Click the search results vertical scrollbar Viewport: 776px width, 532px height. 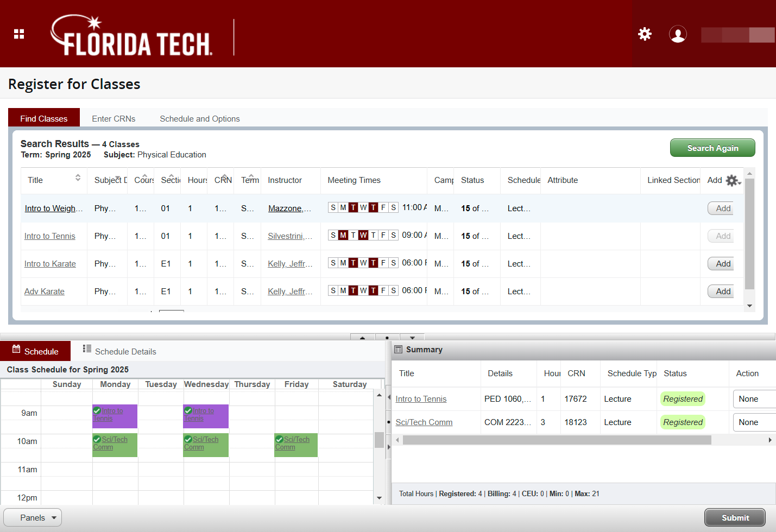pyautogui.click(x=749, y=234)
